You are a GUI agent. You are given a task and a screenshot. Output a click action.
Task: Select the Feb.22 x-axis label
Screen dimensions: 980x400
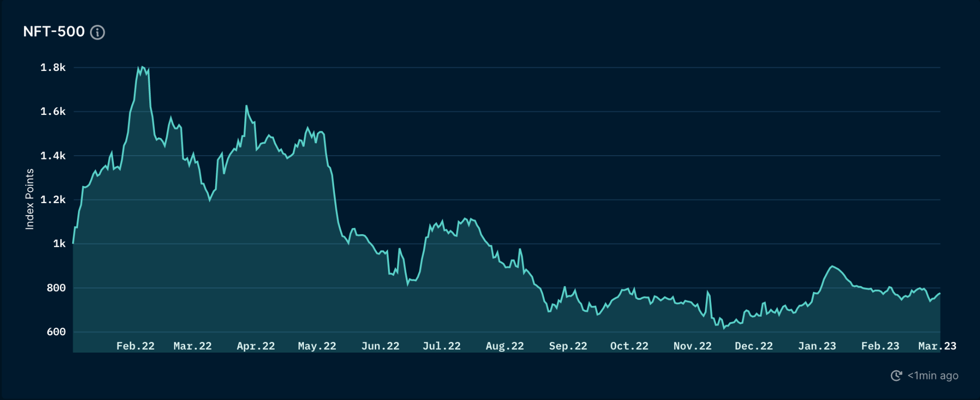tap(135, 346)
